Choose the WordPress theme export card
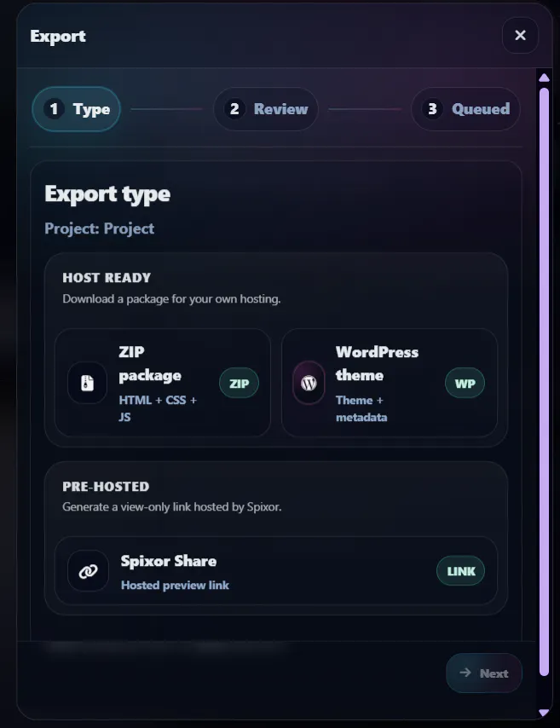 click(390, 383)
